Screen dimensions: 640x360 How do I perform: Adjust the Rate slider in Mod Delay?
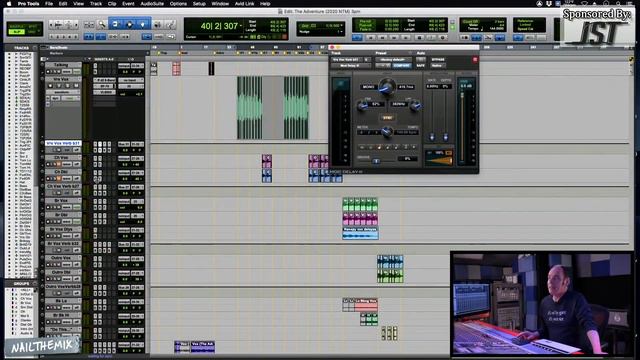432,137
